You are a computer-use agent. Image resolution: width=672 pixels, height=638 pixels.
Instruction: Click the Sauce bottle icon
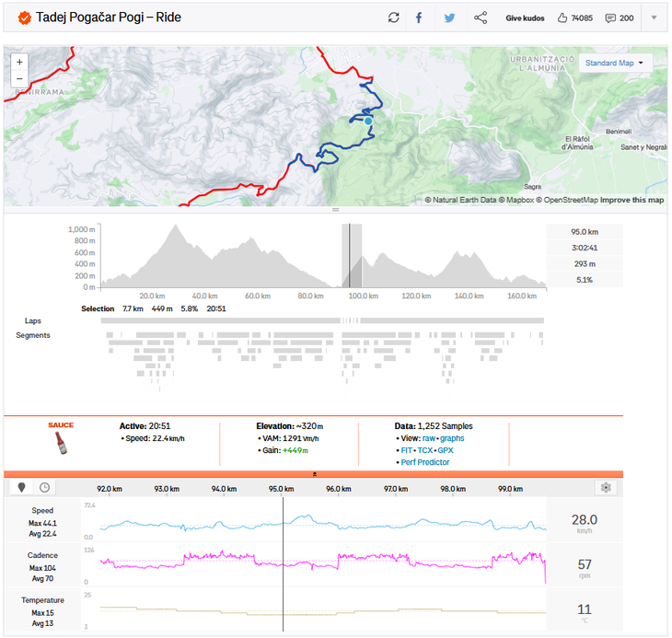pos(61,443)
